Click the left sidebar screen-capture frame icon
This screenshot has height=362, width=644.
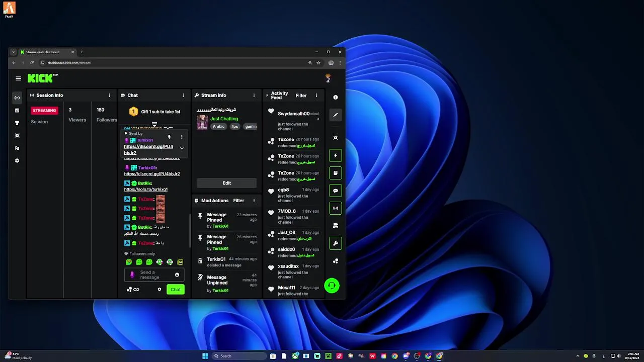[x=17, y=135]
